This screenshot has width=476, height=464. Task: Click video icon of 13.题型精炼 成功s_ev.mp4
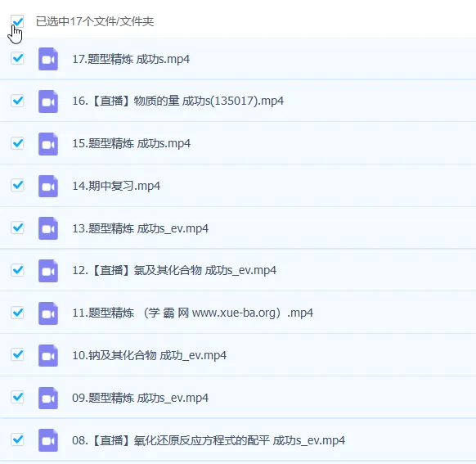(48, 228)
